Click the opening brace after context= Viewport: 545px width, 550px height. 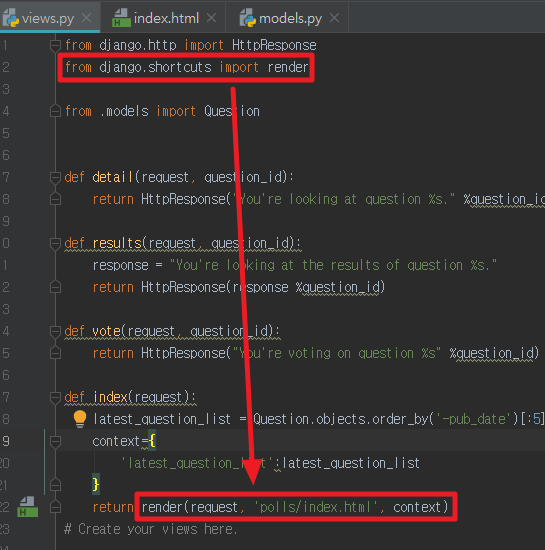pos(152,441)
